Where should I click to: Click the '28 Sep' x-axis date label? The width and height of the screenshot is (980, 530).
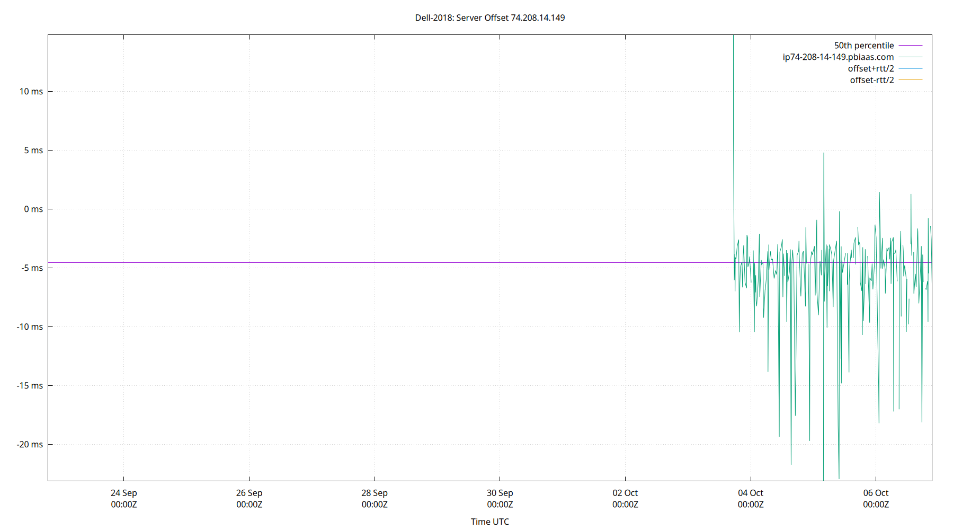point(375,493)
